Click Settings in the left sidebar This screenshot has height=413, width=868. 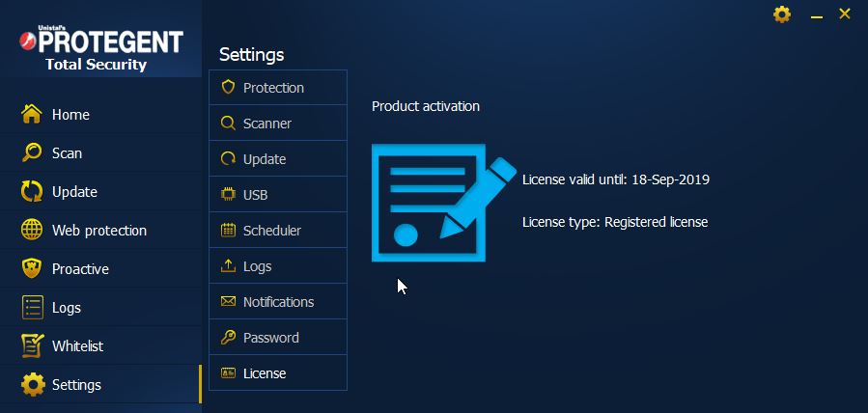pos(77,385)
